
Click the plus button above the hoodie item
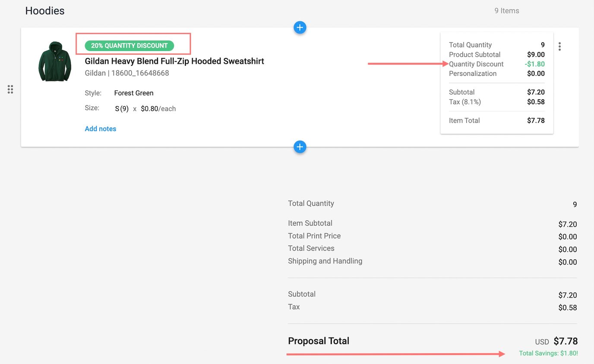click(x=300, y=28)
